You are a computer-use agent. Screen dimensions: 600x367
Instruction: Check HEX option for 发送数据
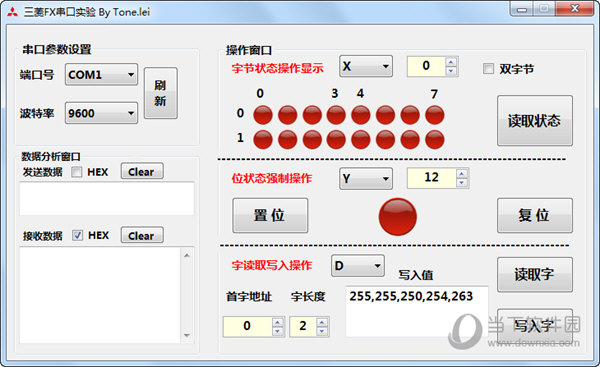[77, 172]
